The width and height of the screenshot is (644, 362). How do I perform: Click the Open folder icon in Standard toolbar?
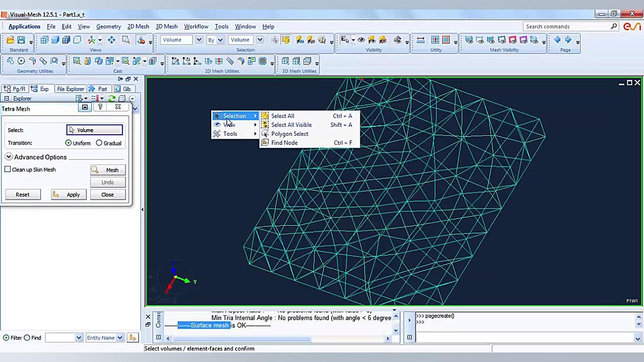pyautogui.click(x=10, y=40)
